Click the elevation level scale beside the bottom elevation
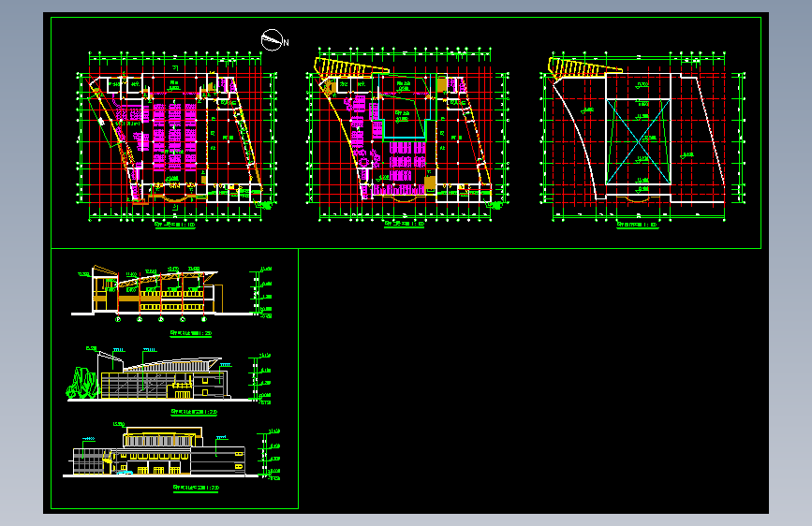 (271, 454)
